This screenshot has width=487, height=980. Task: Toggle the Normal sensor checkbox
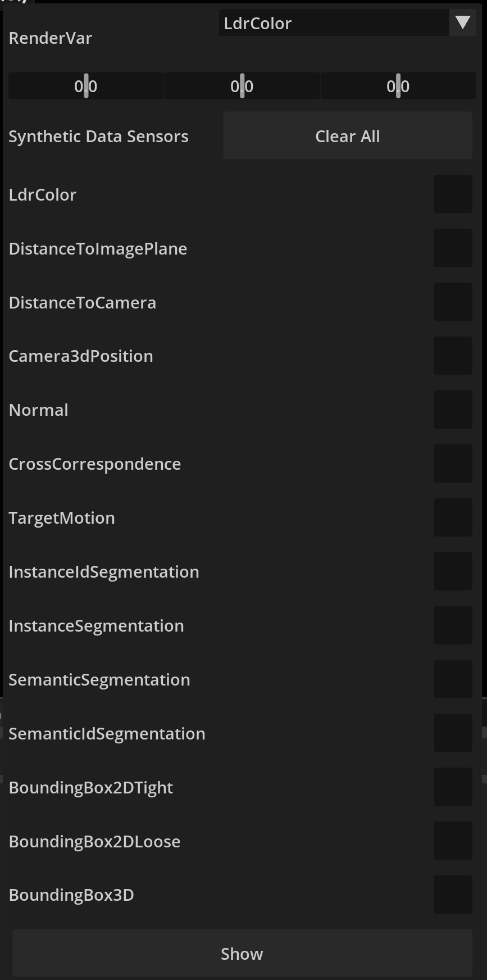point(453,410)
